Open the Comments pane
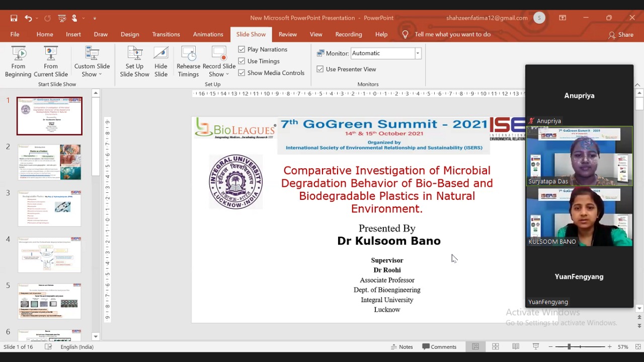This screenshot has width=644, height=362. [x=440, y=347]
